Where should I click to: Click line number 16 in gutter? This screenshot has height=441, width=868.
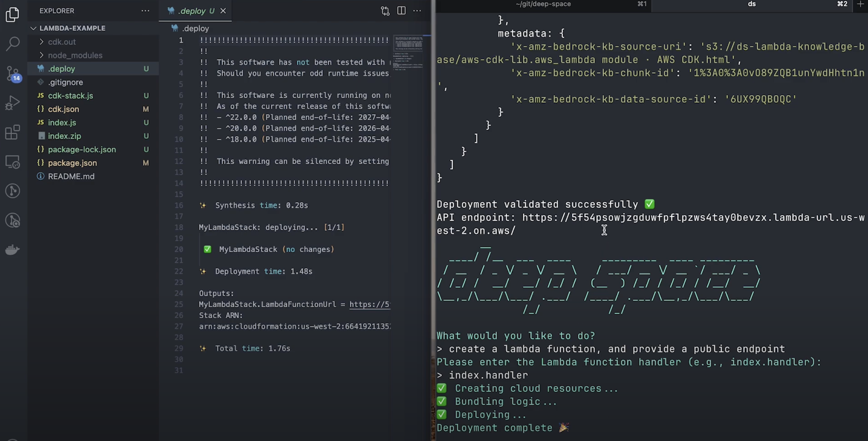click(x=179, y=205)
